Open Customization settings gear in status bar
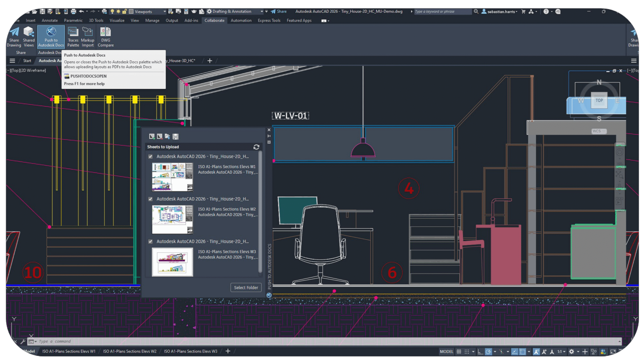 coord(572,351)
